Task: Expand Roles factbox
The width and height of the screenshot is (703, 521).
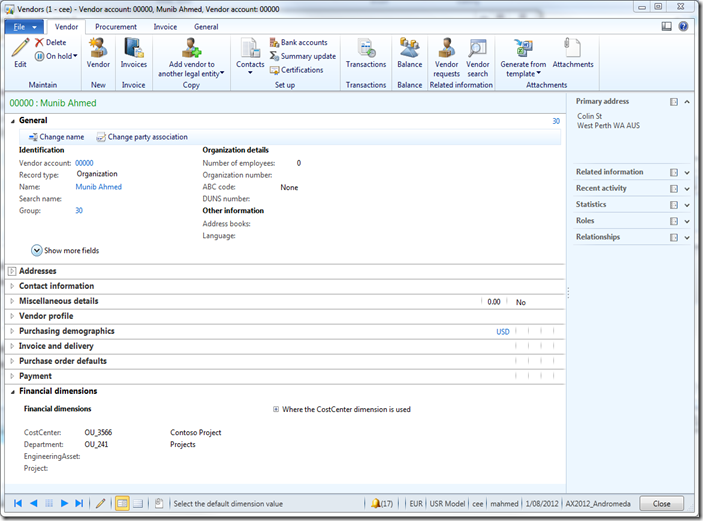Action: tap(686, 221)
